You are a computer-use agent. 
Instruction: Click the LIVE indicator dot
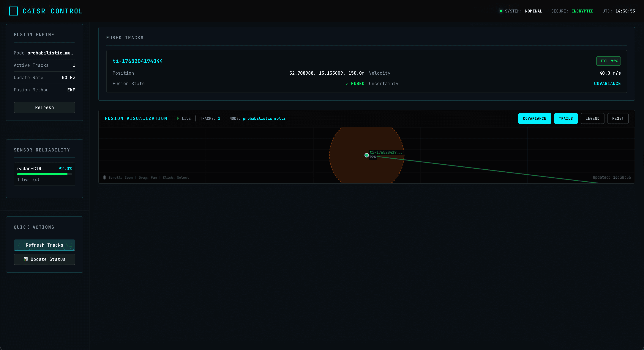coord(178,118)
